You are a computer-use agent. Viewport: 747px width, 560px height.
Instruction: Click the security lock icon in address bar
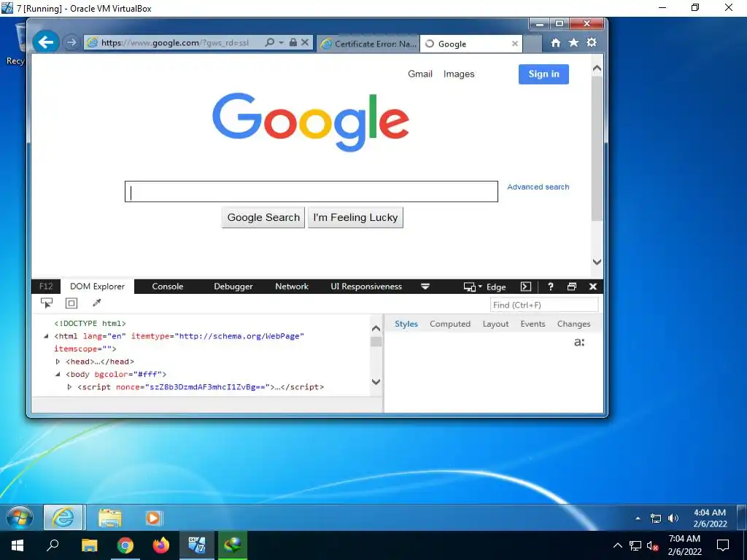(293, 42)
